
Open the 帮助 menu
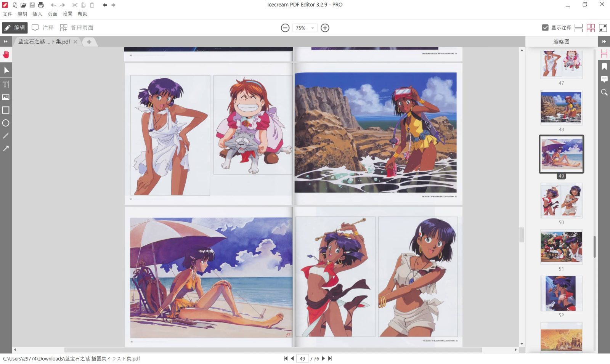click(x=83, y=14)
